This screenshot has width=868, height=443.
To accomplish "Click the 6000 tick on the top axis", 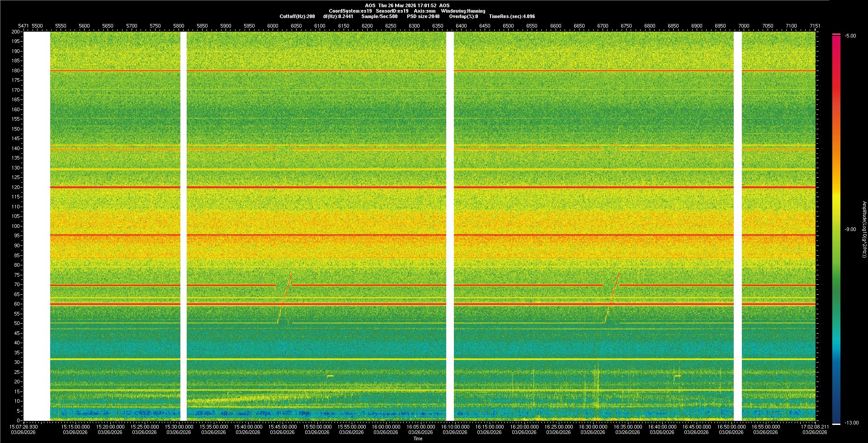I will click(x=273, y=26).
